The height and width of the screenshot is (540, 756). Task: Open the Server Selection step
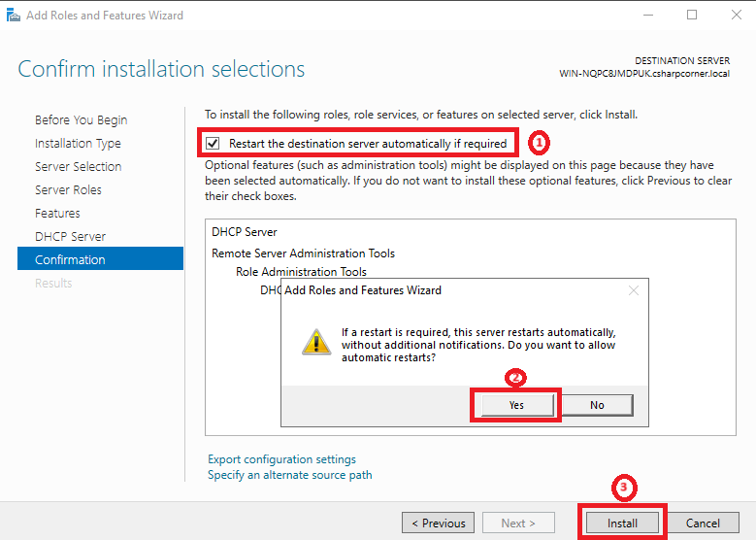(78, 167)
